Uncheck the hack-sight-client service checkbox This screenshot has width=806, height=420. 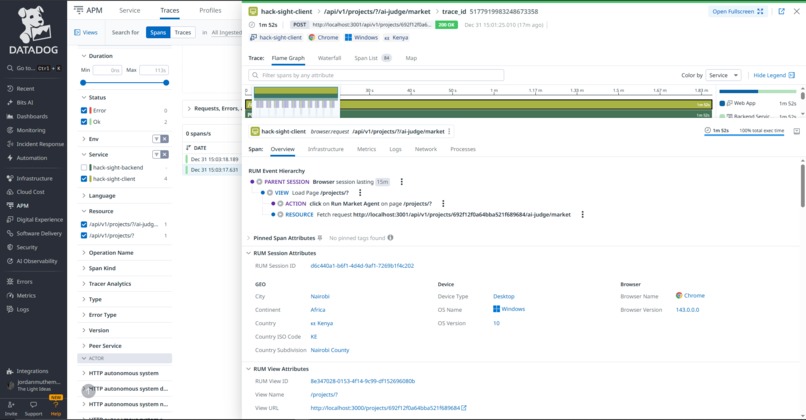pyautogui.click(x=84, y=179)
